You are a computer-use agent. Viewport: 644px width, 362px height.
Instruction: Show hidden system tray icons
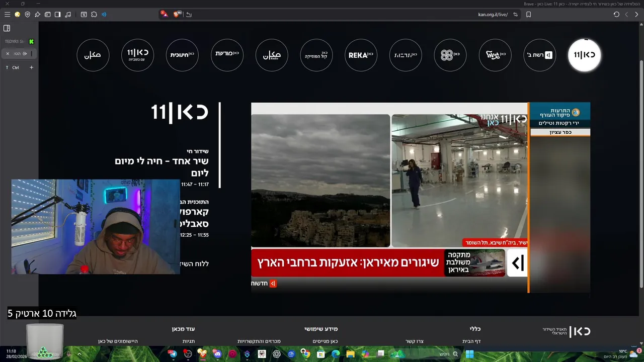tap(79, 354)
